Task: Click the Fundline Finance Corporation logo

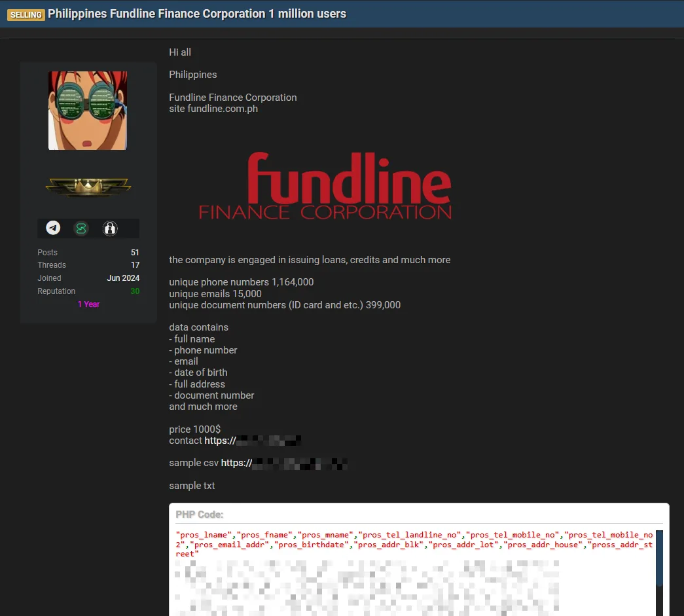Action: pos(323,185)
